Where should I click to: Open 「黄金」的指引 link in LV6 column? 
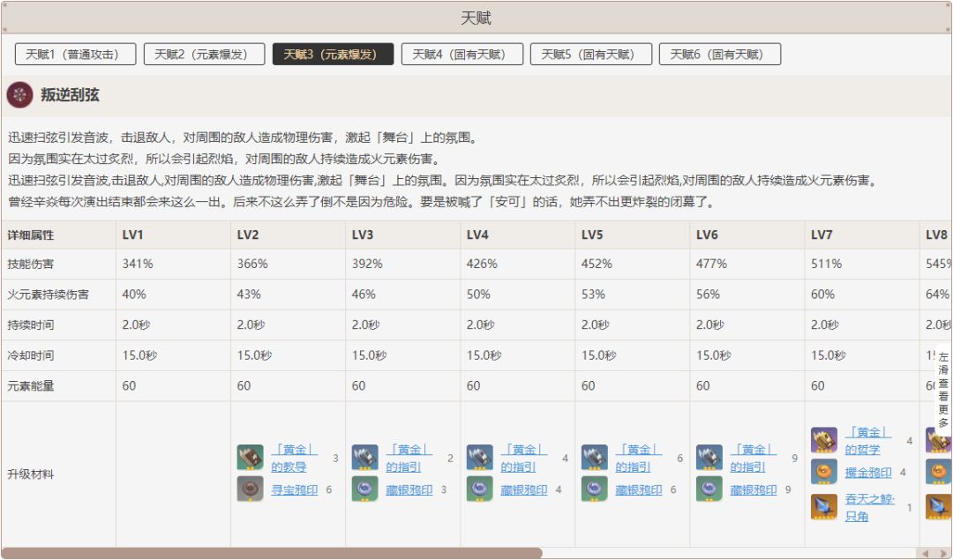click(753, 459)
